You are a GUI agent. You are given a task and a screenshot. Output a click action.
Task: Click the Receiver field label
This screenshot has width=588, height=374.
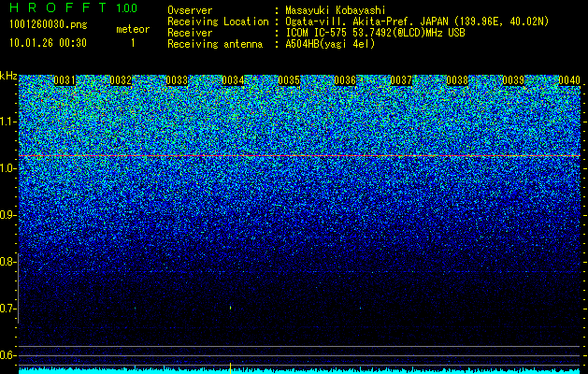(190, 33)
